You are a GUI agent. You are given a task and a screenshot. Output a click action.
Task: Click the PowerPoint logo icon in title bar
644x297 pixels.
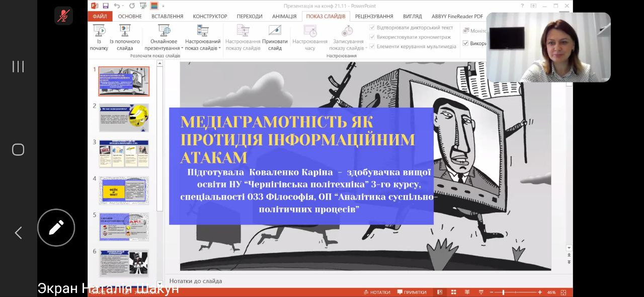[x=94, y=6]
